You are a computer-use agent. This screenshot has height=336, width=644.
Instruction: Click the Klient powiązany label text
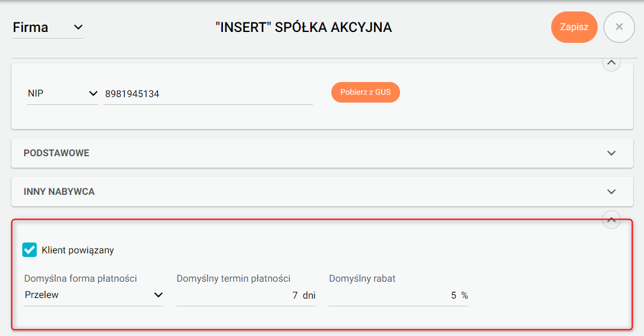[78, 250]
